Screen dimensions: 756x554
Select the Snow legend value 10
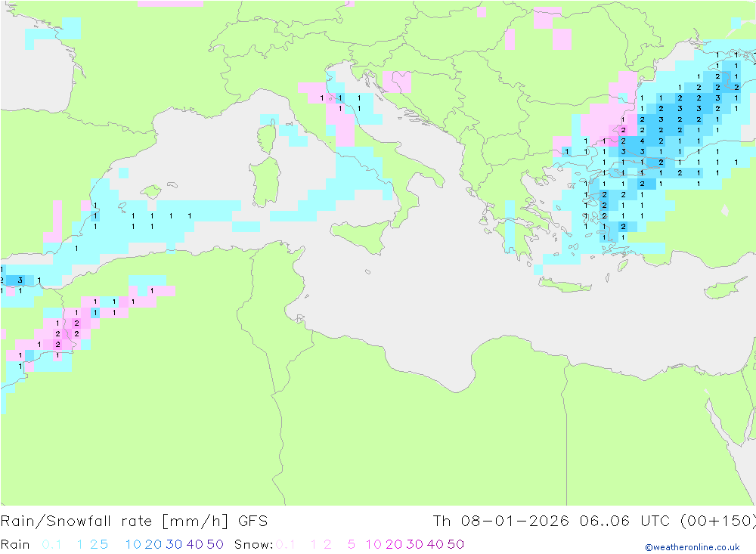pos(373,544)
